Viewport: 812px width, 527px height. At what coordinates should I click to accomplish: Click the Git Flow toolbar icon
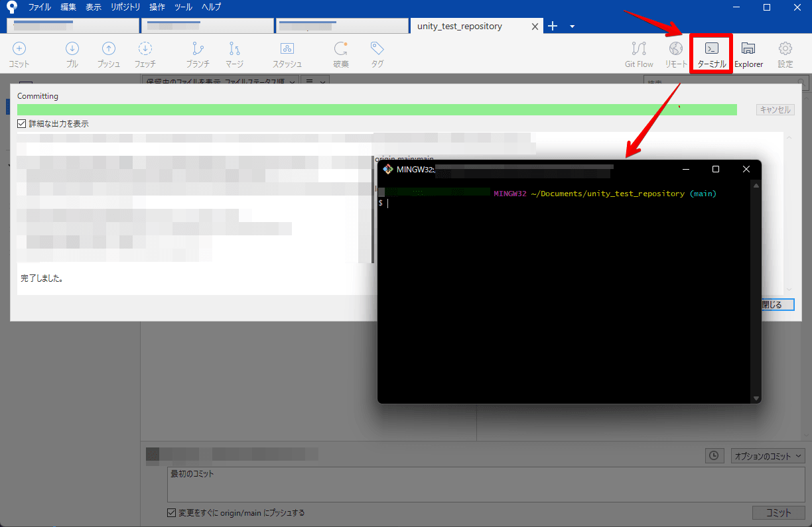click(639, 54)
